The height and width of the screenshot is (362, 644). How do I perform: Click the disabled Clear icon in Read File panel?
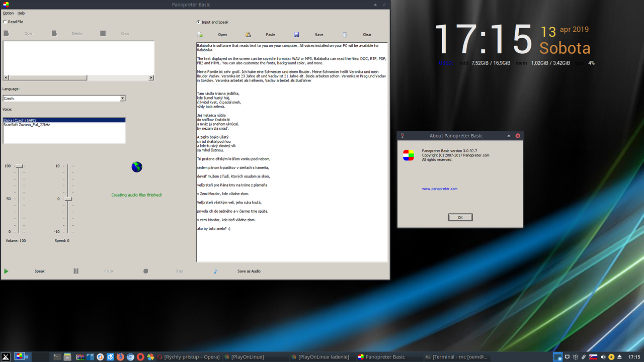coord(103,33)
